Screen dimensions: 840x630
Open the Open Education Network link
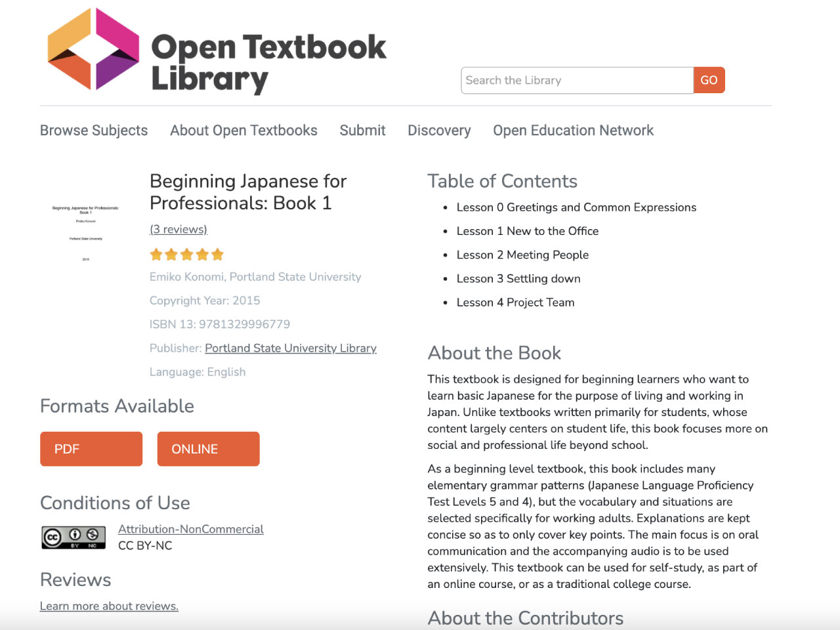tap(573, 131)
